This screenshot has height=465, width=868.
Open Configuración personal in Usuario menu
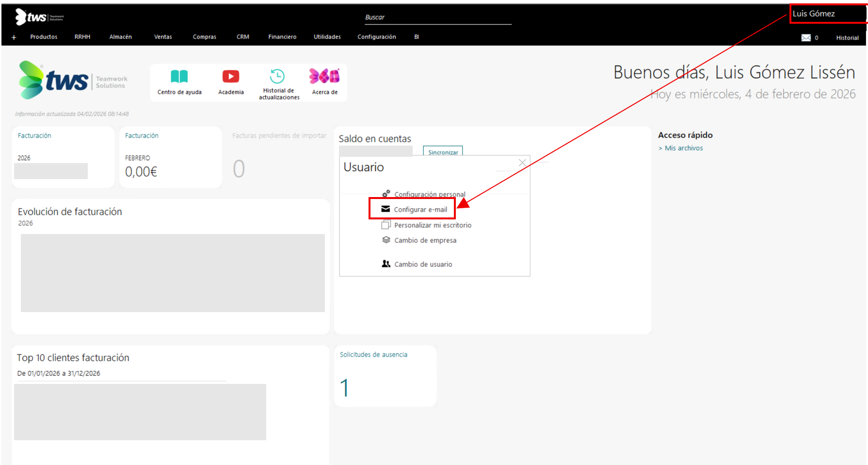pos(429,194)
